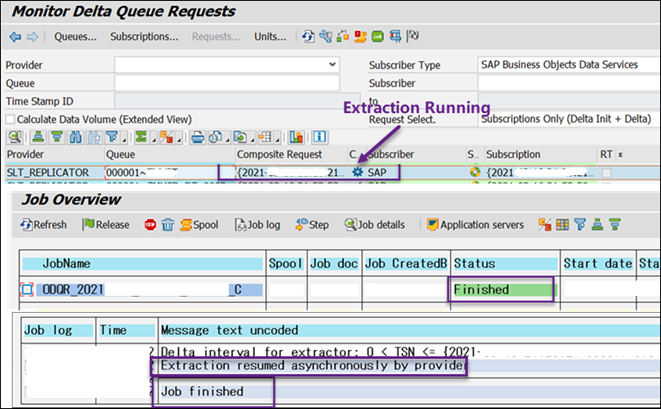The image size is (661, 409).
Task: Open Application servers
Action: tap(475, 225)
